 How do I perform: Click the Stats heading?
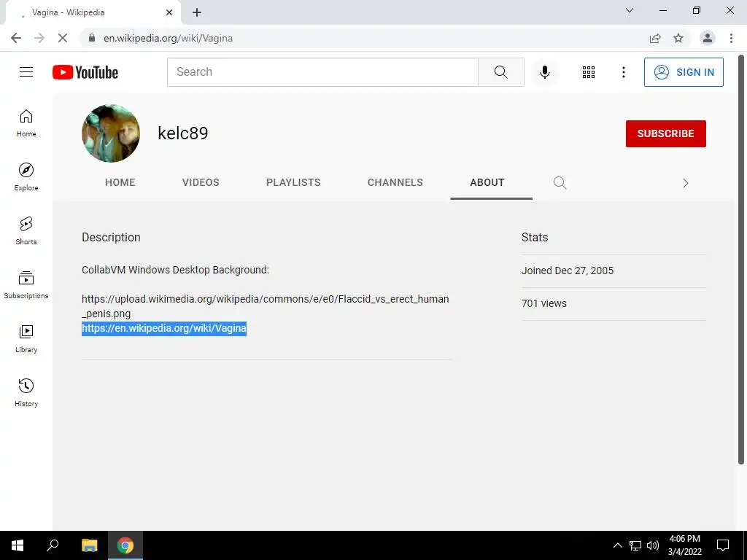click(535, 237)
